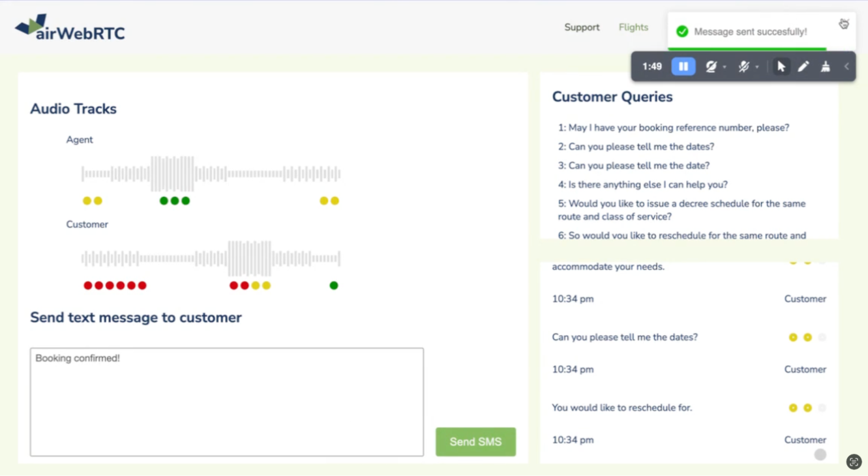Select the pen annotation tool
The width and height of the screenshot is (868, 476).
803,67
